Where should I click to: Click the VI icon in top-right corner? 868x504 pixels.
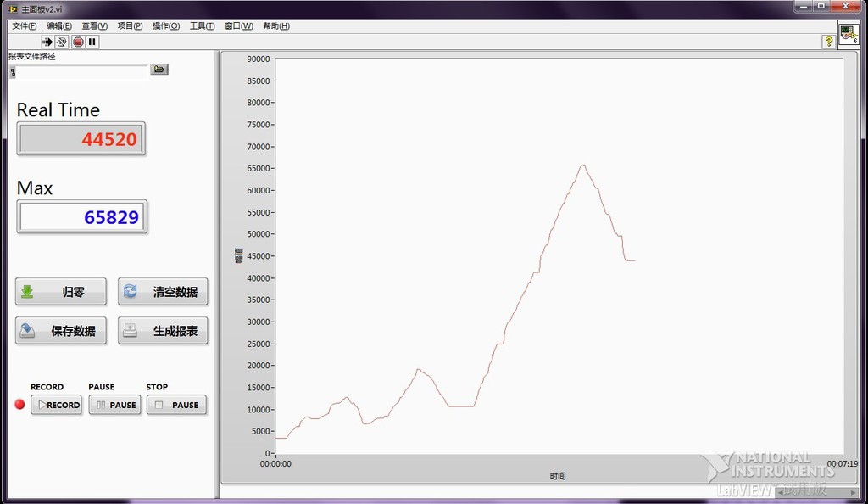pos(849,34)
